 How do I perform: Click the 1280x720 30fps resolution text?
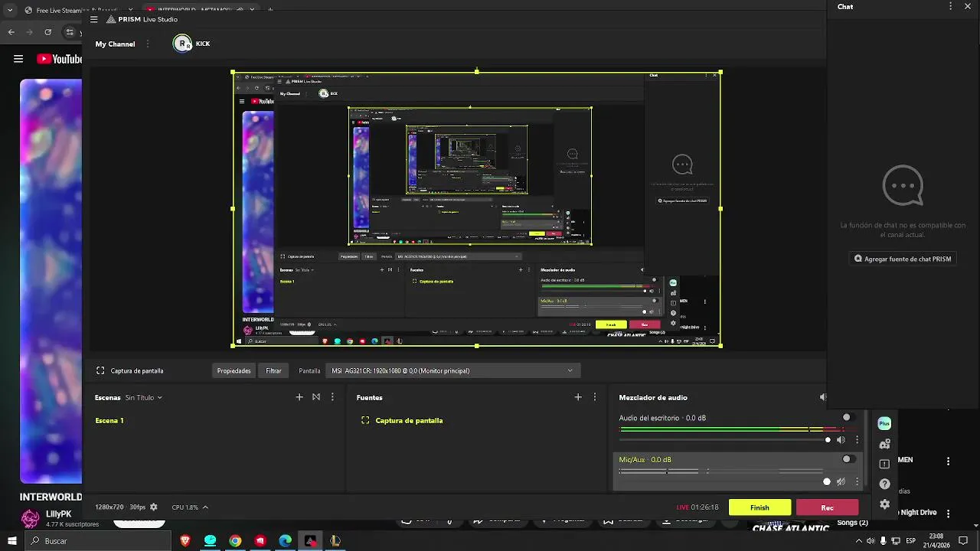[120, 507]
